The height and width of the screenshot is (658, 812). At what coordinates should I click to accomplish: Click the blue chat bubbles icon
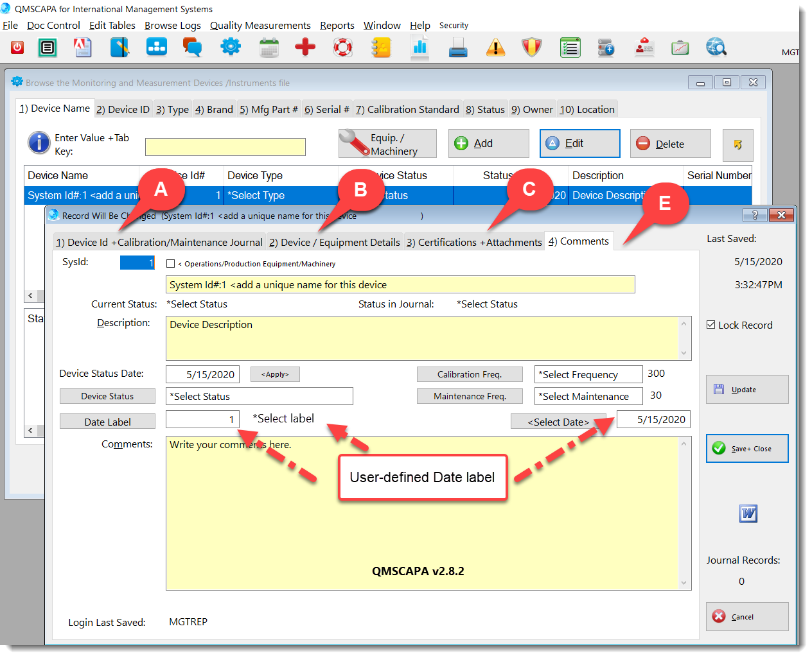192,48
